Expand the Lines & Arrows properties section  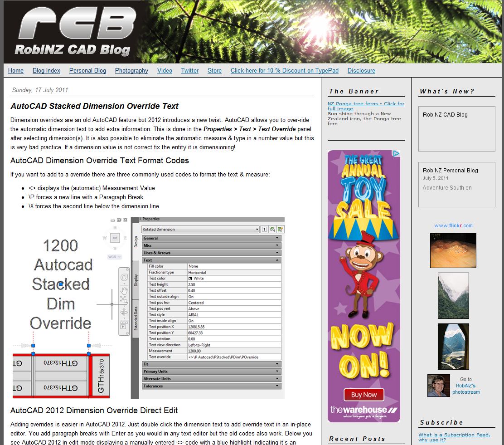pos(277,253)
